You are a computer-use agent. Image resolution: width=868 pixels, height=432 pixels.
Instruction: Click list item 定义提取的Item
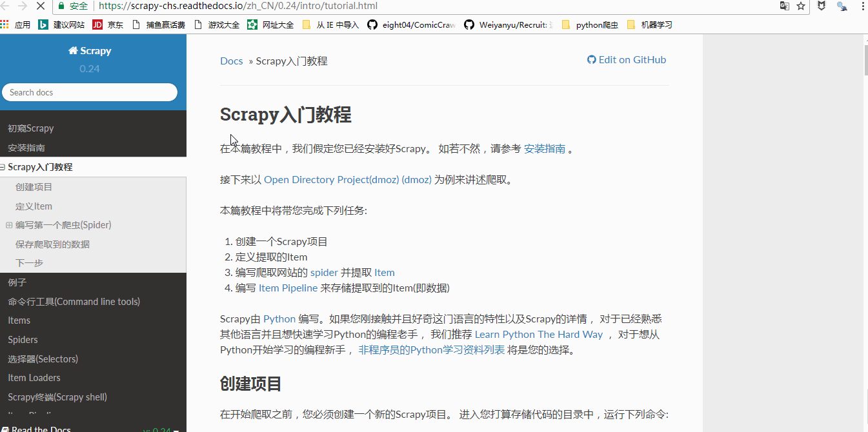pos(272,257)
